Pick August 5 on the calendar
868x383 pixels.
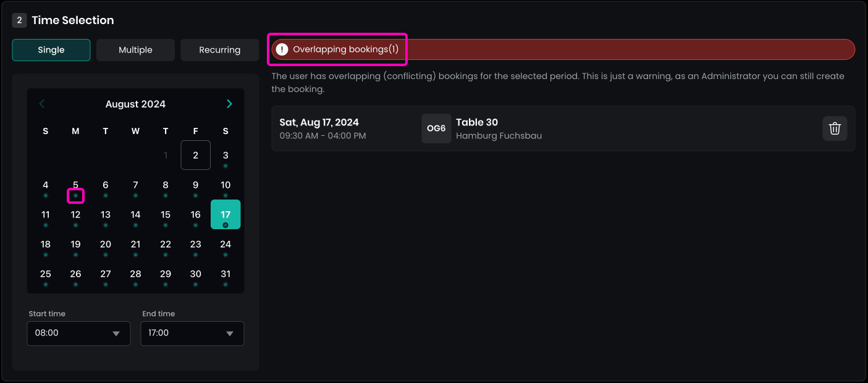pos(75,185)
